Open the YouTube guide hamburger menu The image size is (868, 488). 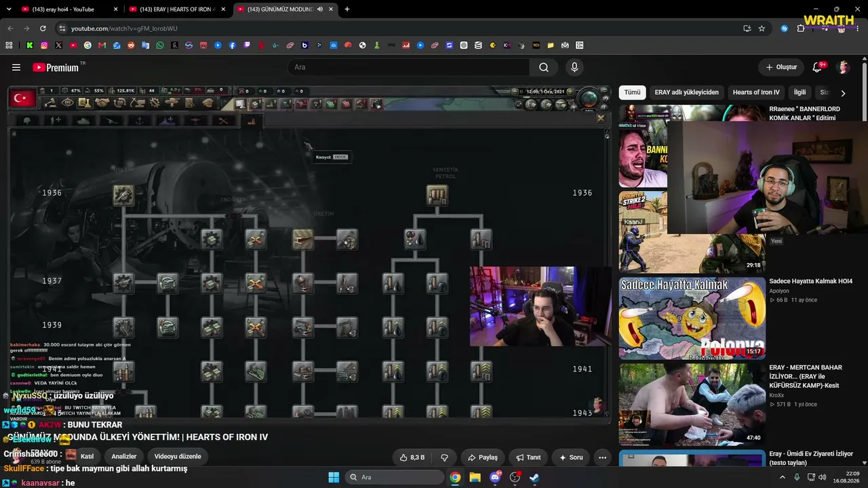tap(16, 67)
